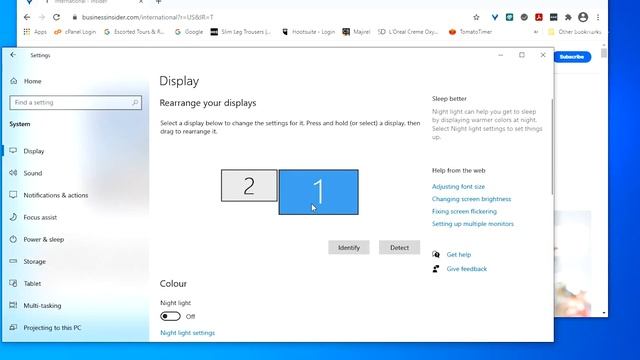Click the Give feedback person icon
Screen dimensions: 640x360
pos(436,269)
